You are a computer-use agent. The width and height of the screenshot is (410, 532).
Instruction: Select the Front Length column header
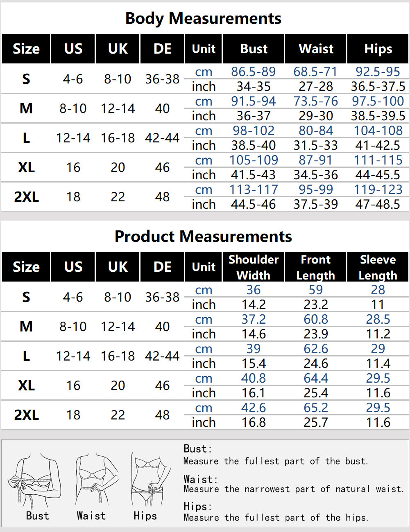(316, 267)
